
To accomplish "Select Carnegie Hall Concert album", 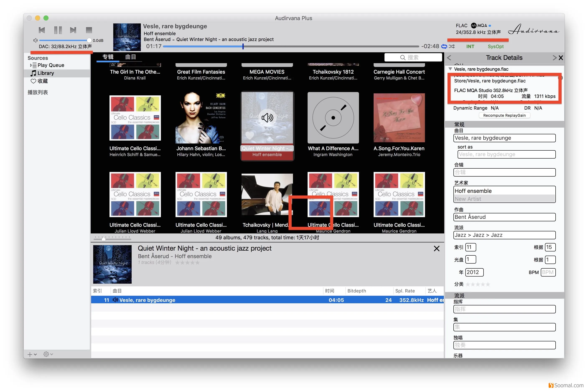I will [399, 72].
